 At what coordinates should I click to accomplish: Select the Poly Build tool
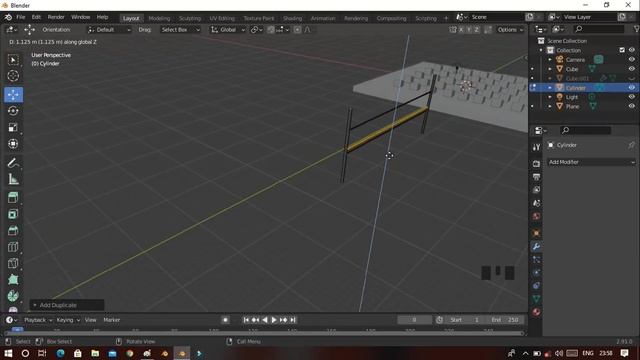pyautogui.click(x=13, y=280)
